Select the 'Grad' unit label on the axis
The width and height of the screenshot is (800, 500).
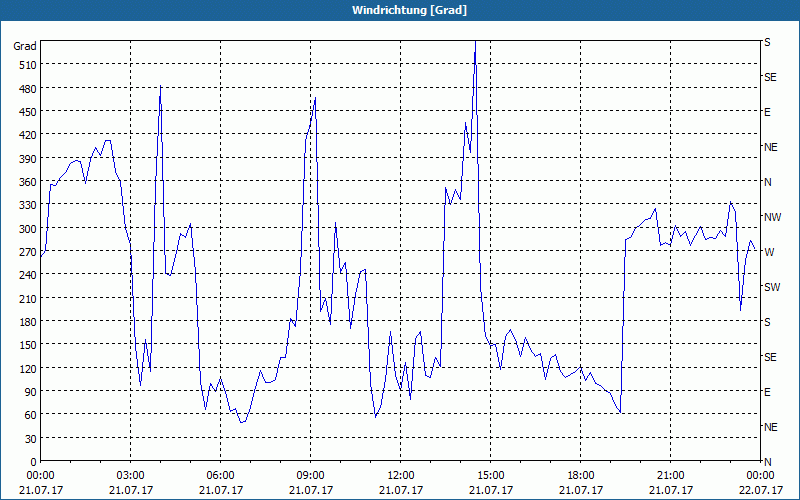(25, 46)
